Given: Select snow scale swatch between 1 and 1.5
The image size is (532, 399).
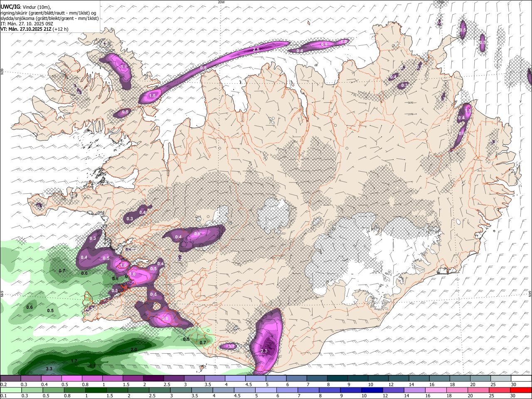Looking at the screenshot, I should point(112,379).
